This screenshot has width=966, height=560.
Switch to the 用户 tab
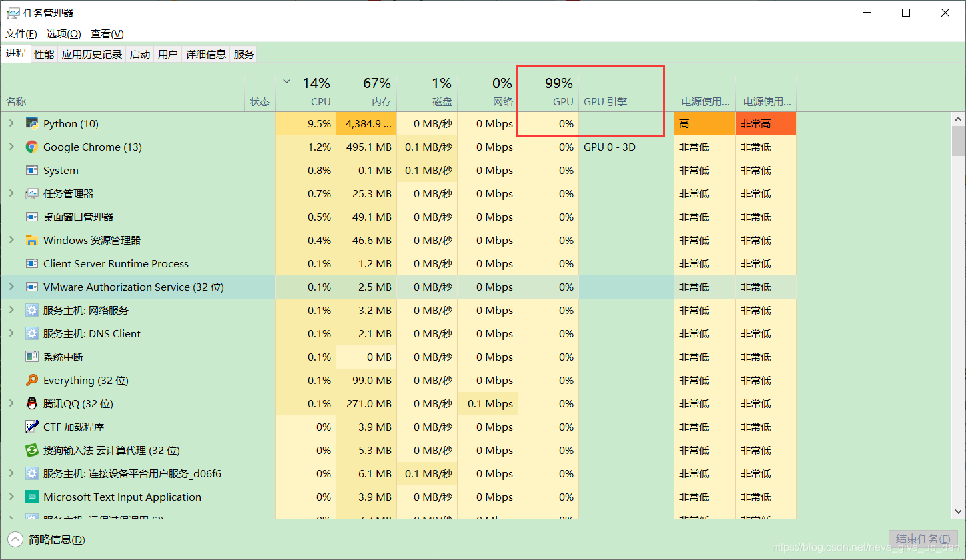coord(168,55)
